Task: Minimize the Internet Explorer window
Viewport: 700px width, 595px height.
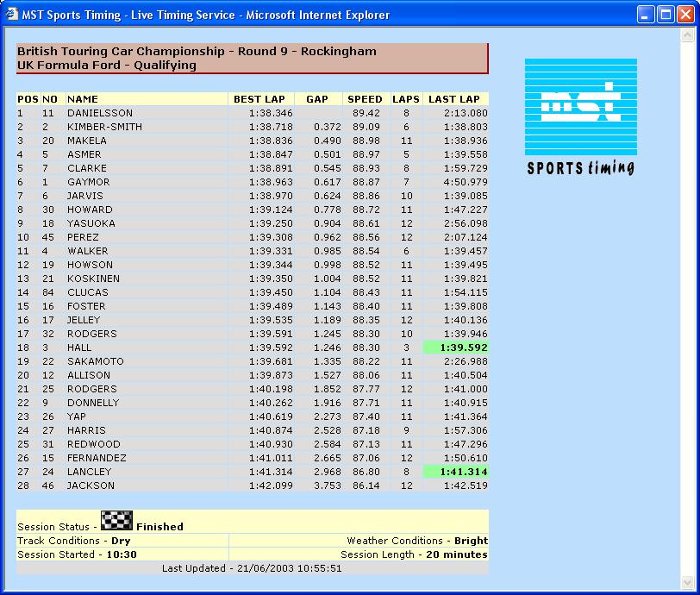Action: [646, 15]
